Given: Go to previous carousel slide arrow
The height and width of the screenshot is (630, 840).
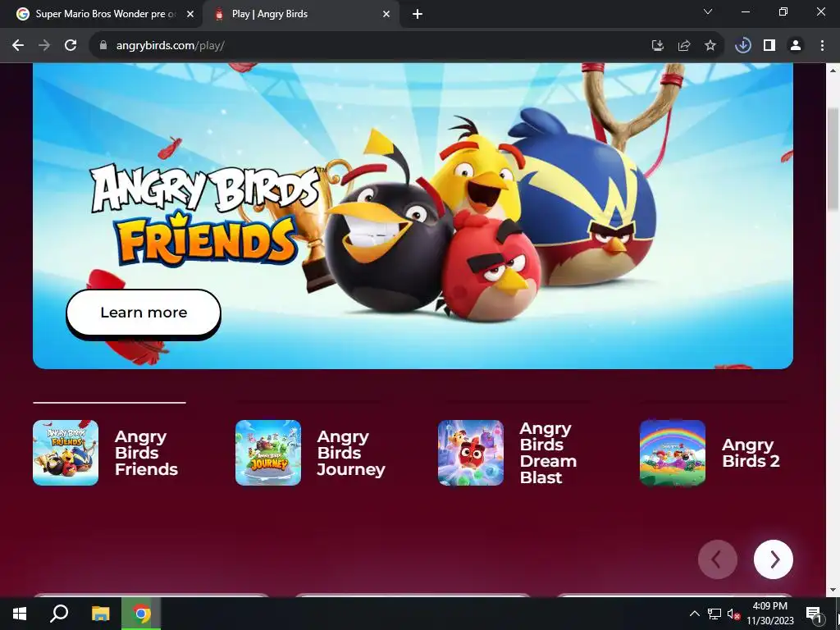Looking at the screenshot, I should tap(717, 559).
